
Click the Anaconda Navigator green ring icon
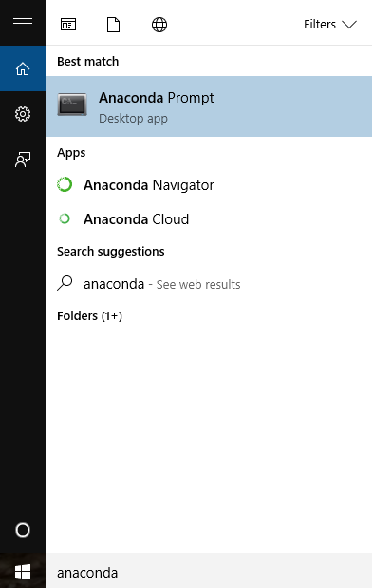click(x=65, y=184)
